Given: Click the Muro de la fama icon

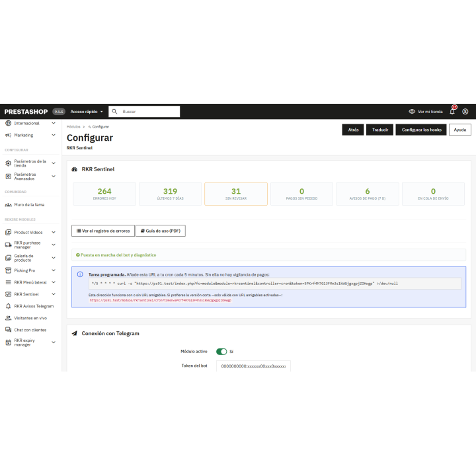Looking at the screenshot, I should click(x=8, y=205).
